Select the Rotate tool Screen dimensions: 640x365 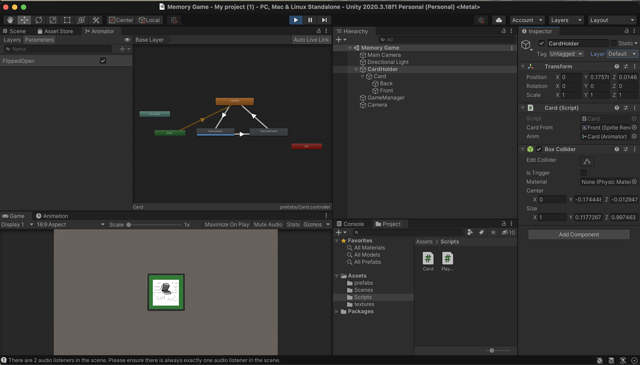click(x=38, y=20)
